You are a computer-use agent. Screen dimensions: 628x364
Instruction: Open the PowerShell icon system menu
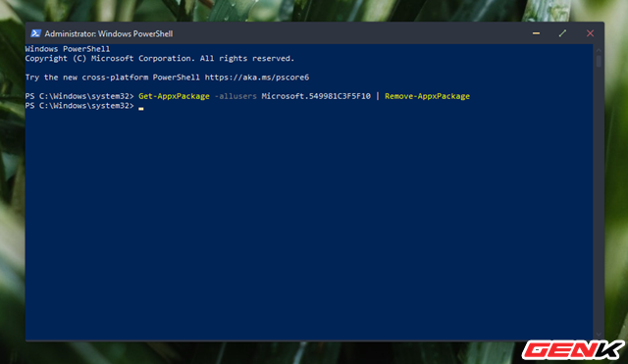pyautogui.click(x=35, y=33)
